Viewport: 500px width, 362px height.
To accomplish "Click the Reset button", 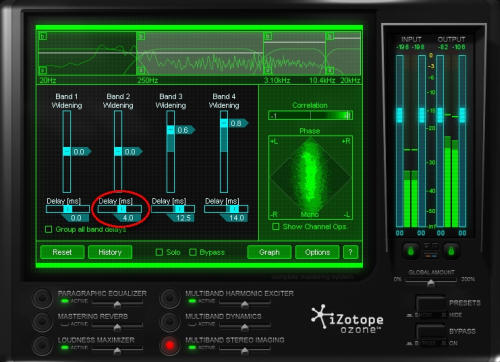I will click(x=62, y=252).
